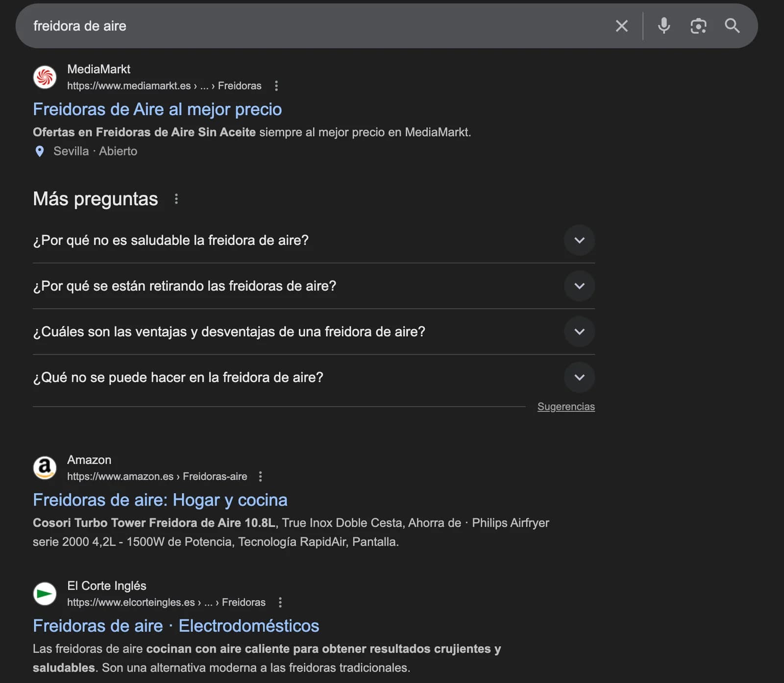Click the amazon.es Freidoras-aire URL
The height and width of the screenshot is (683, 784).
coord(157,476)
